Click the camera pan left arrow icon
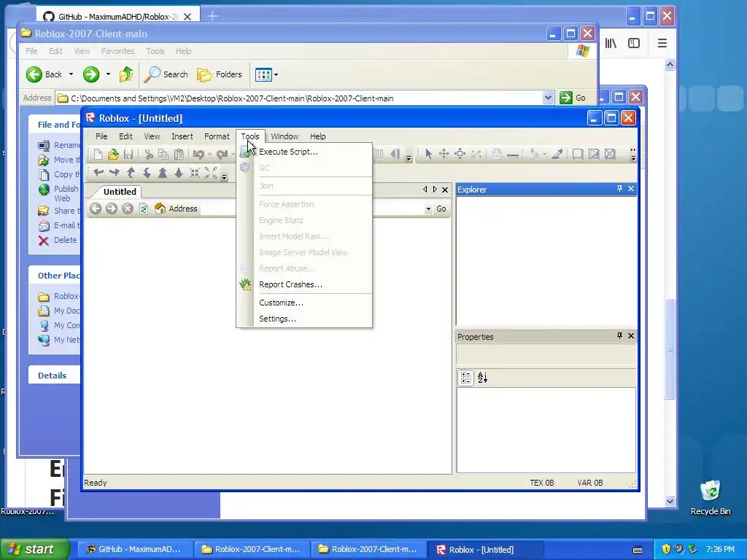 click(98, 172)
